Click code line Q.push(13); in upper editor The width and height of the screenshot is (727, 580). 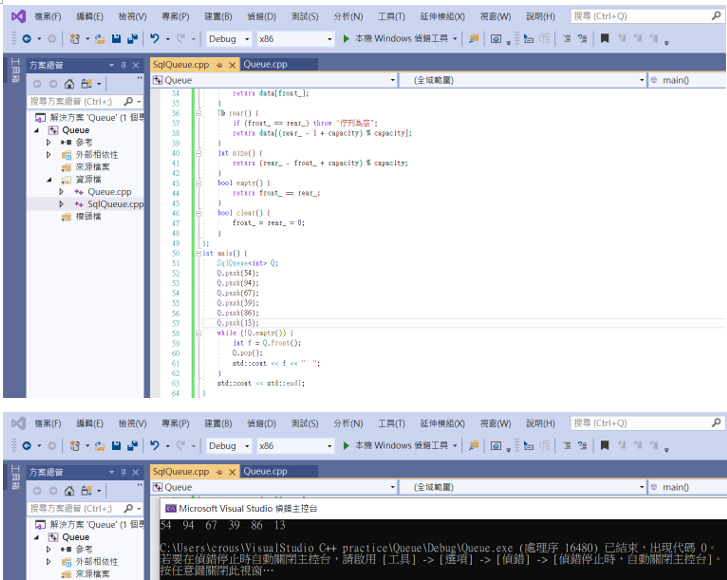238,323
